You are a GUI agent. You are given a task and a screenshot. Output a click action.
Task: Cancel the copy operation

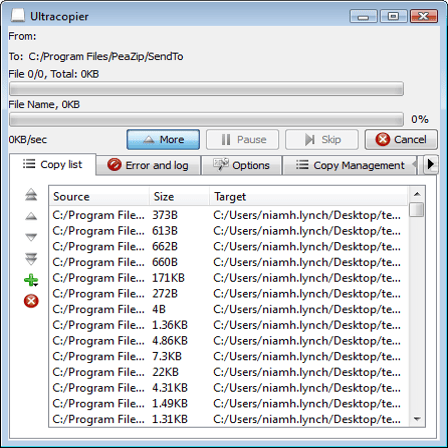pyautogui.click(x=401, y=139)
